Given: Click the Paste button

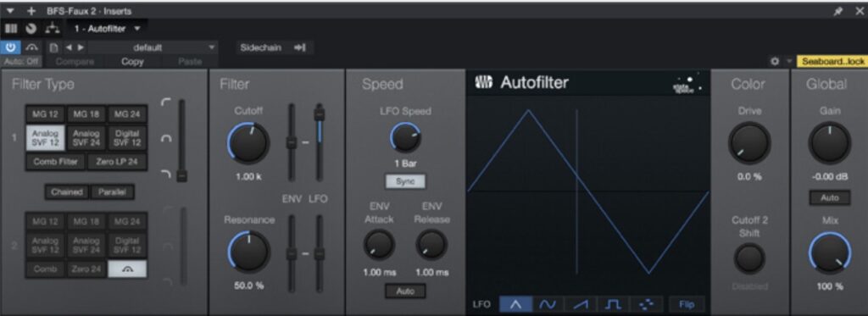Looking at the screenshot, I should (190, 62).
